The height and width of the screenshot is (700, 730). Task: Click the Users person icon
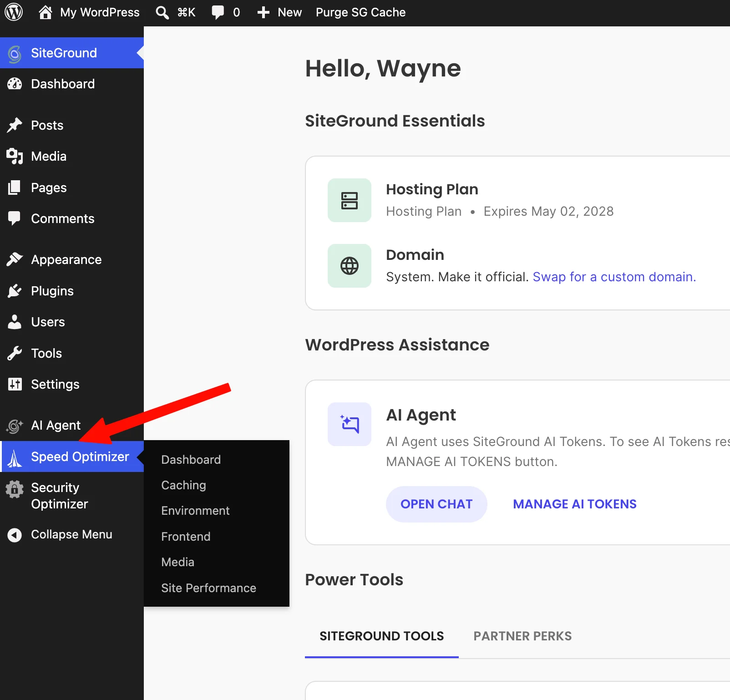tap(15, 322)
